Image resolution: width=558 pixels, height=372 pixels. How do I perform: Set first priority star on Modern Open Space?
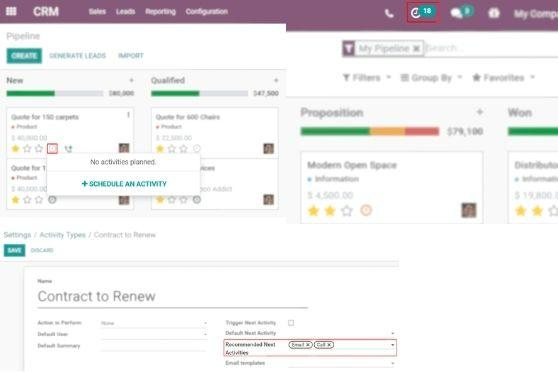(x=313, y=211)
